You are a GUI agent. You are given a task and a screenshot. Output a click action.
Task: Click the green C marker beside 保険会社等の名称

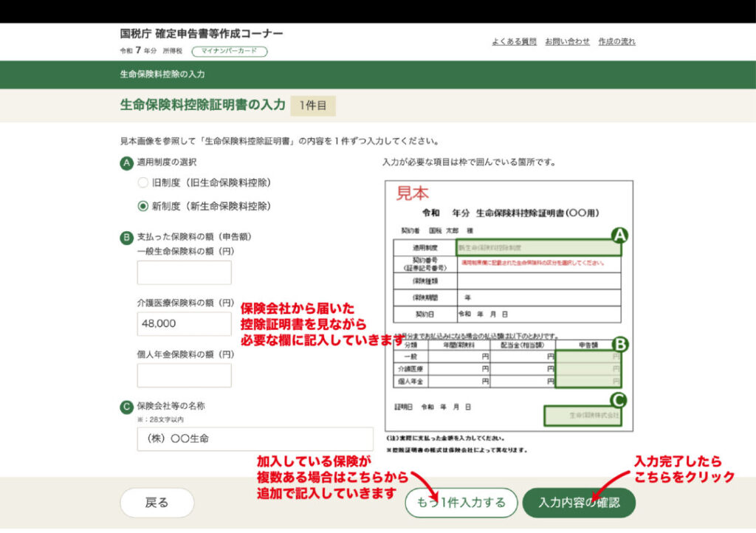pyautogui.click(x=127, y=406)
